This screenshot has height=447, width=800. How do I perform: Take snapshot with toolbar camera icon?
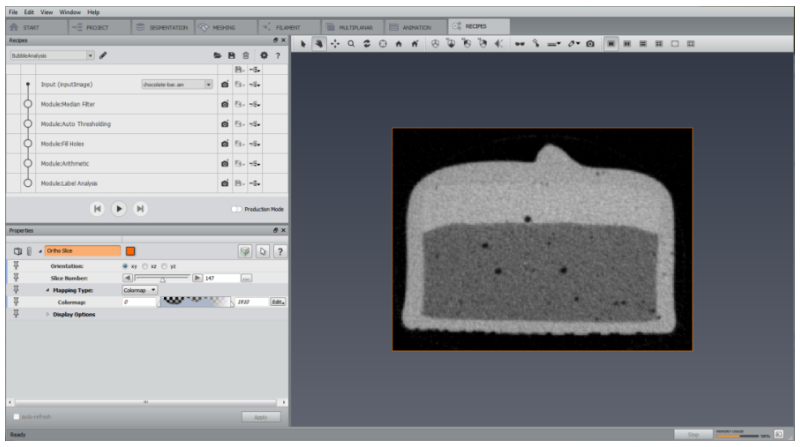coord(590,44)
